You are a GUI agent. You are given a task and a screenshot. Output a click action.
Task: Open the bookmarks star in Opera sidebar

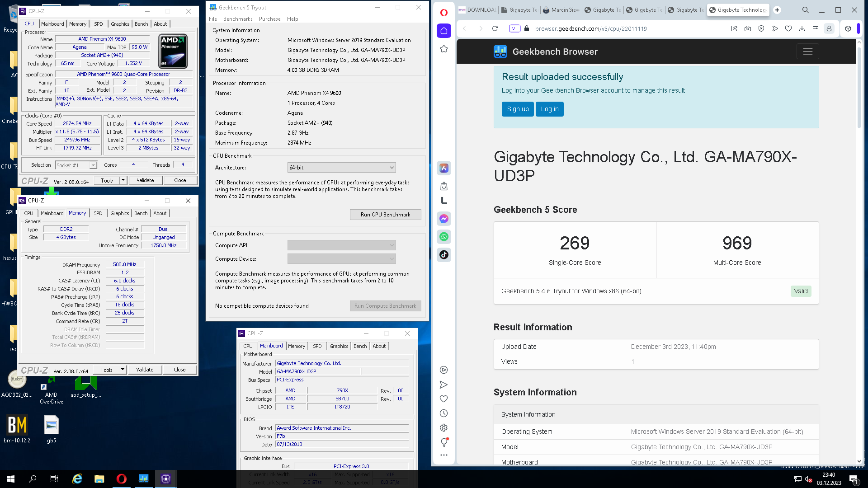pos(444,49)
